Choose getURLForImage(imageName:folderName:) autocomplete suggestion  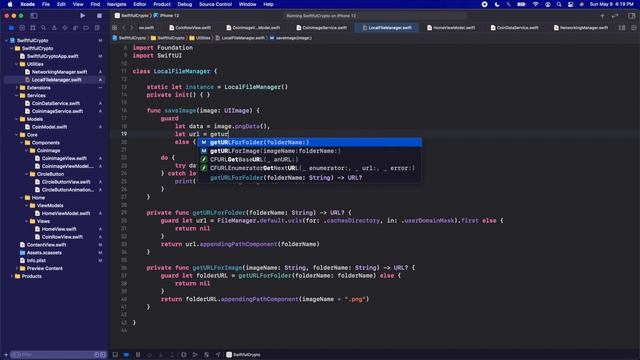[x=309, y=151]
